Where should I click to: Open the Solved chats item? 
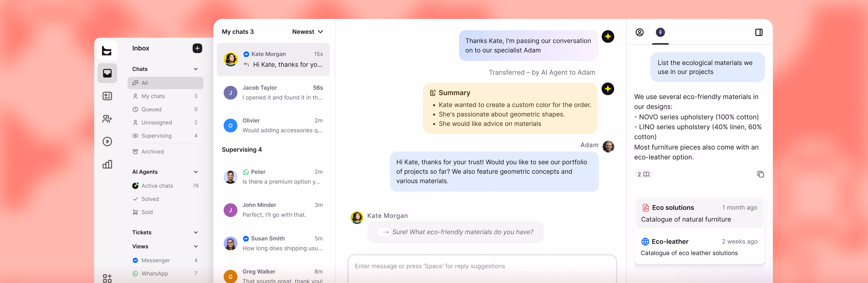tap(166, 199)
